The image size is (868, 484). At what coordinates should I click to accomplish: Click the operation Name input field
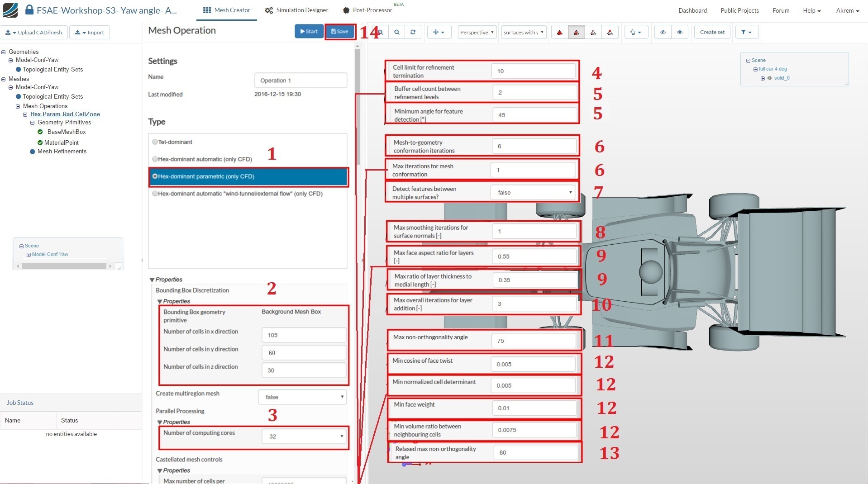click(x=300, y=81)
